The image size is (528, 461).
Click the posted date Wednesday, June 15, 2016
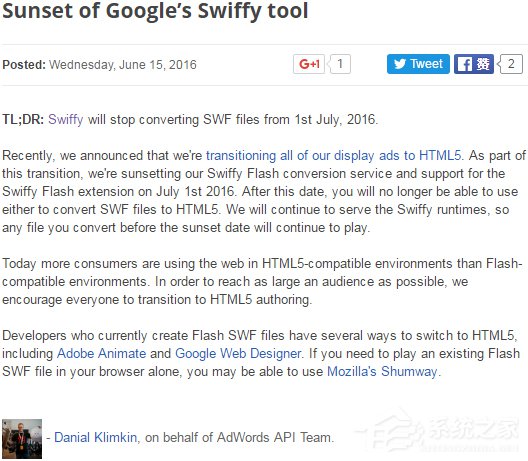123,64
